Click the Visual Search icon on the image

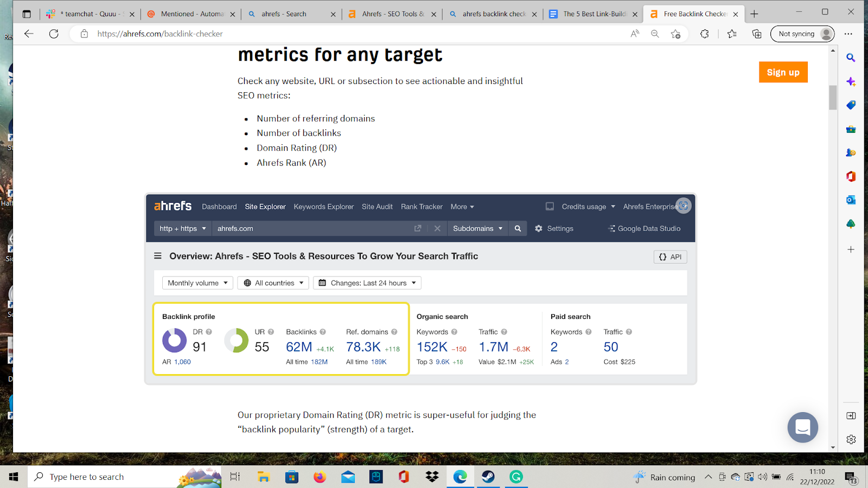[x=684, y=206]
